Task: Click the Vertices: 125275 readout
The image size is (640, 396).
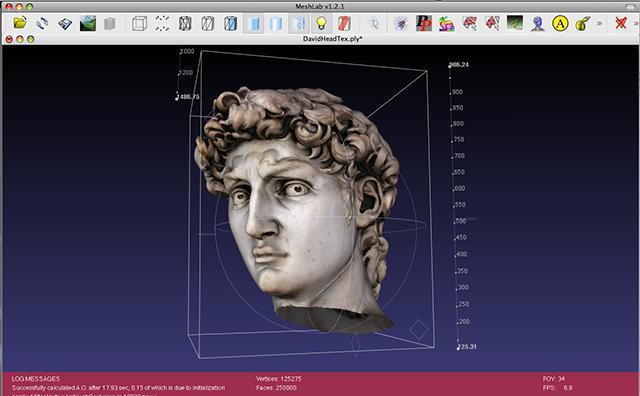Action: tap(279, 378)
